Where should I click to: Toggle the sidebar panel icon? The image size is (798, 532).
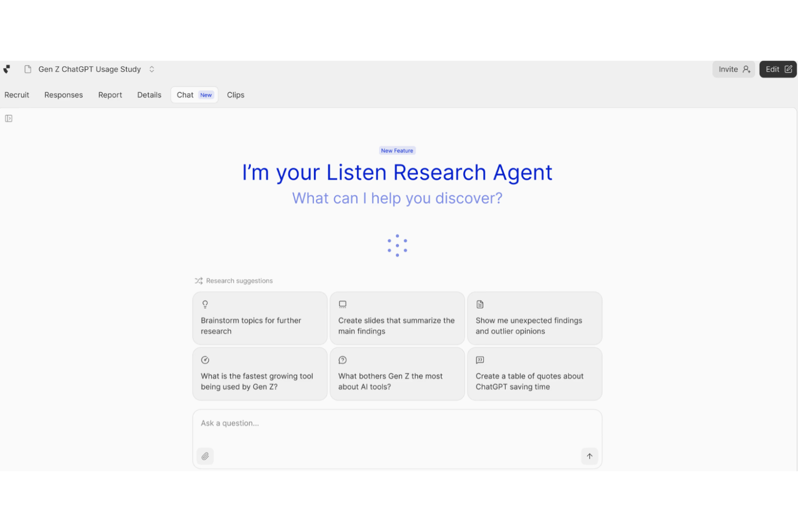tap(9, 119)
